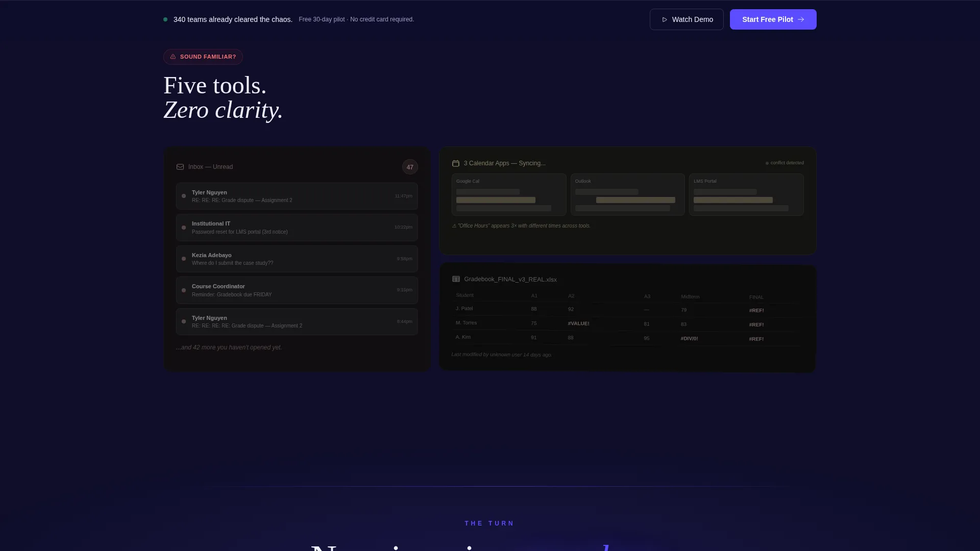Click unread dot on Institutional IT email
This screenshot has height=551, width=980.
[x=184, y=228]
